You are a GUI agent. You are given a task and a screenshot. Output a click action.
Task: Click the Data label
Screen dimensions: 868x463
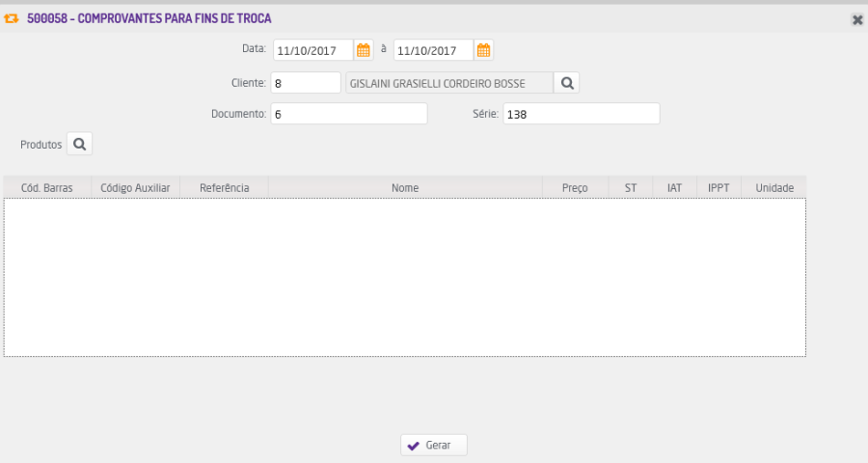click(254, 49)
